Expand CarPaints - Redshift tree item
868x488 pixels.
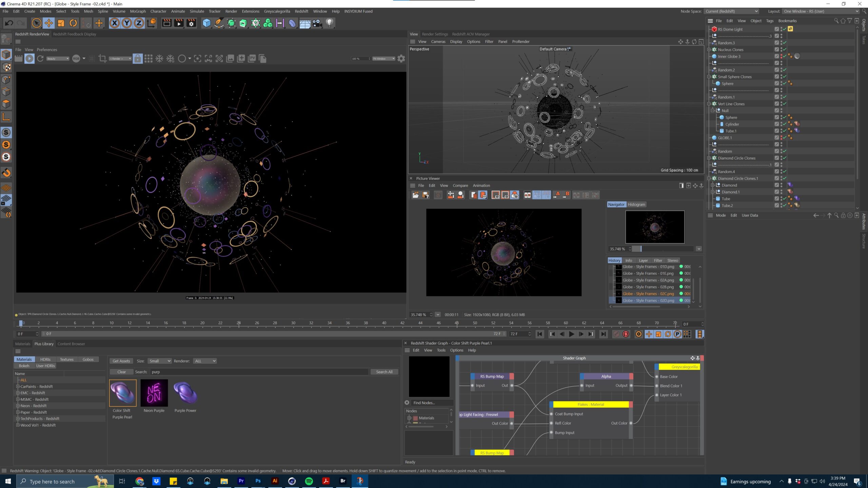18,386
